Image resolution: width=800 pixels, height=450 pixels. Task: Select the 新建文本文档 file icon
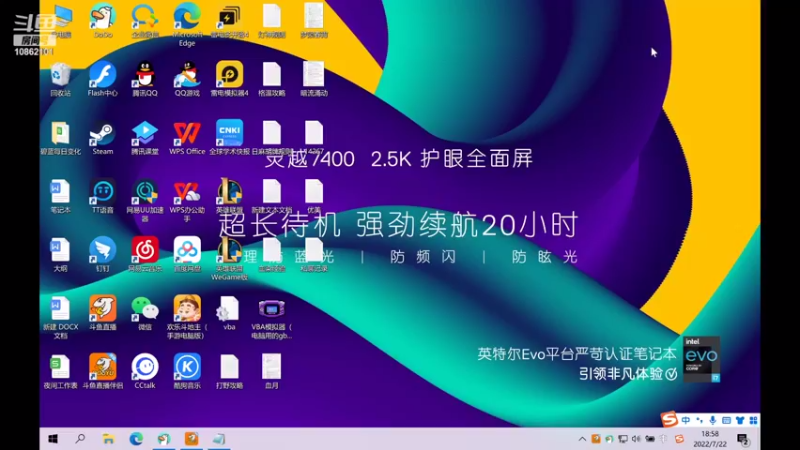tap(271, 196)
